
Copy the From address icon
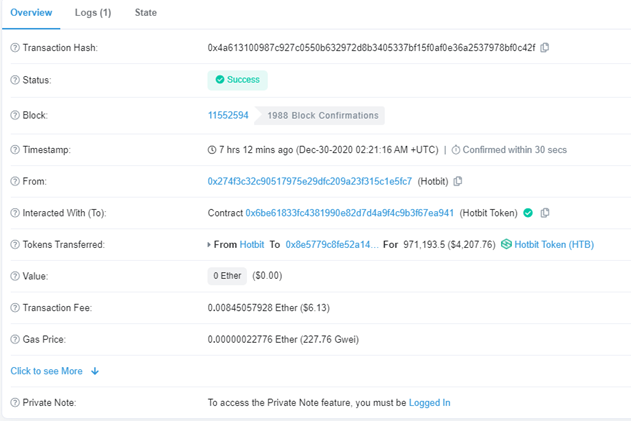[x=458, y=181]
